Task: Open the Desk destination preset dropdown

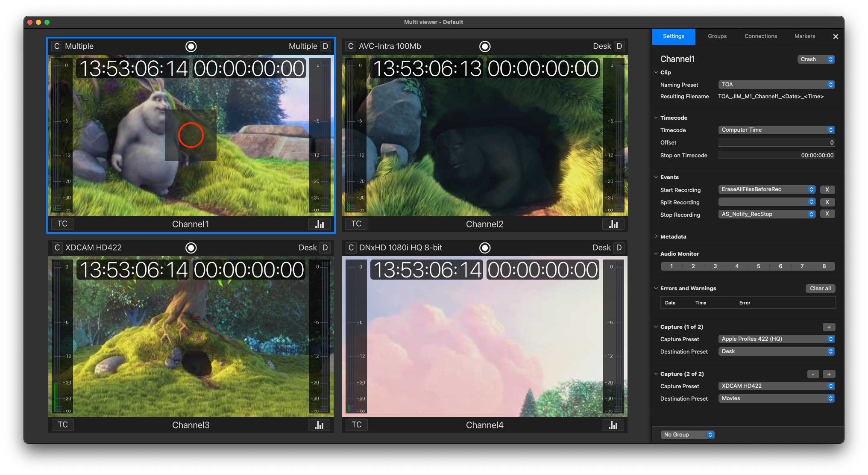Action: (776, 351)
